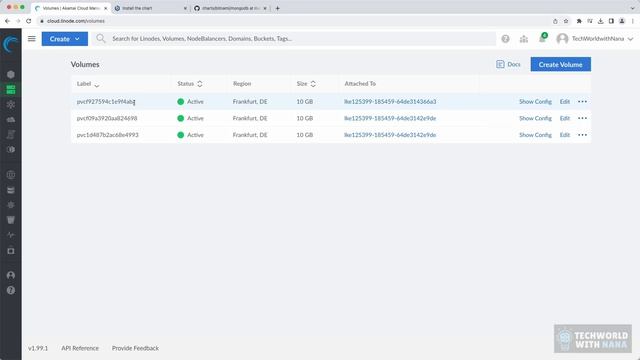This screenshot has height=360, width=640.
Task: Open Firewalls cloud icon in sidebar
Action: (x=11, y=120)
